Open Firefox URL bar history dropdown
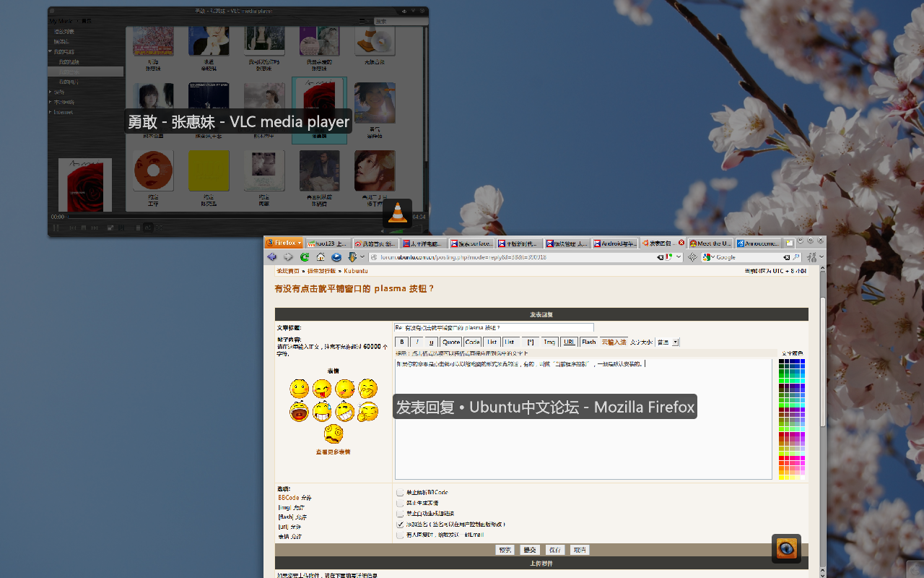Viewport: 924px width, 578px height. [x=679, y=257]
